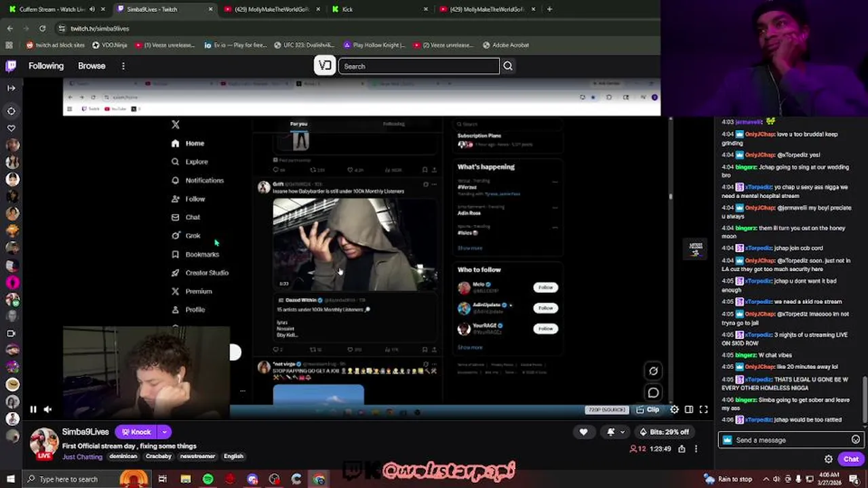Open File Explorer on taskbar

pyautogui.click(x=185, y=479)
